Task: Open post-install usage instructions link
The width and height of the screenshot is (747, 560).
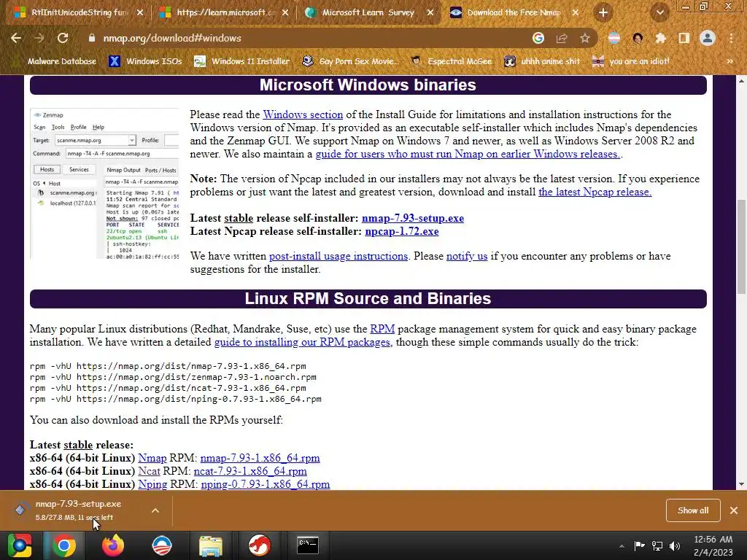Action: click(338, 256)
